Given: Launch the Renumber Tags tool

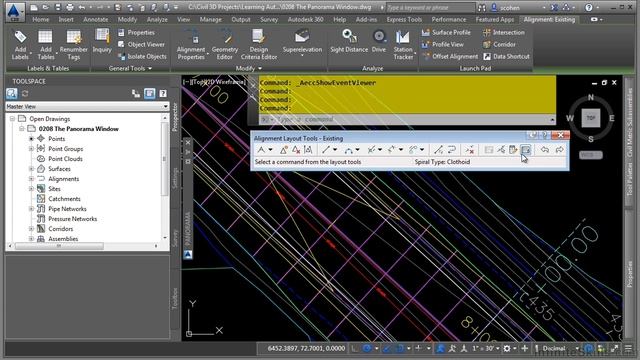Looking at the screenshot, I should (73, 45).
